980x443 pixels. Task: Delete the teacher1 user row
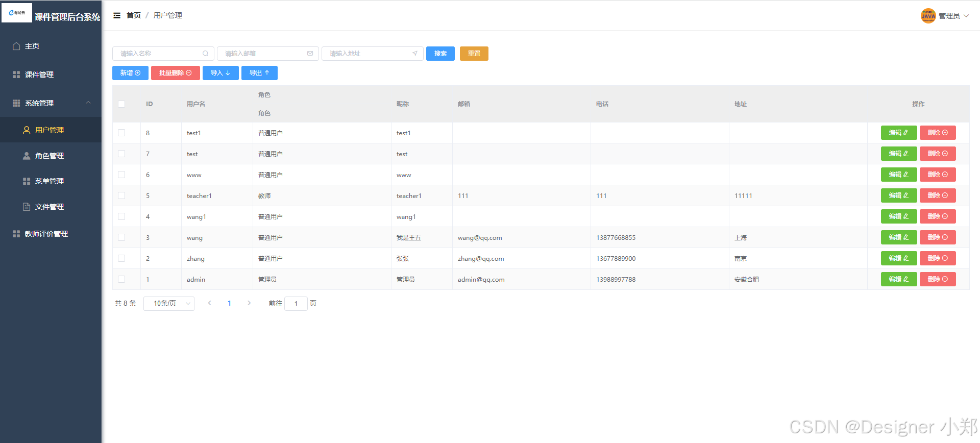938,195
